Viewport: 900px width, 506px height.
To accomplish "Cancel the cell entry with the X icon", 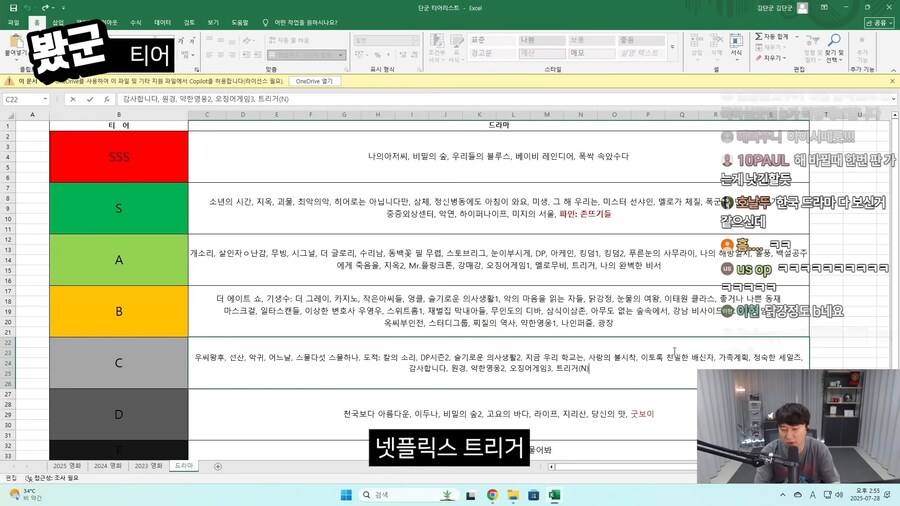I will pos(73,99).
